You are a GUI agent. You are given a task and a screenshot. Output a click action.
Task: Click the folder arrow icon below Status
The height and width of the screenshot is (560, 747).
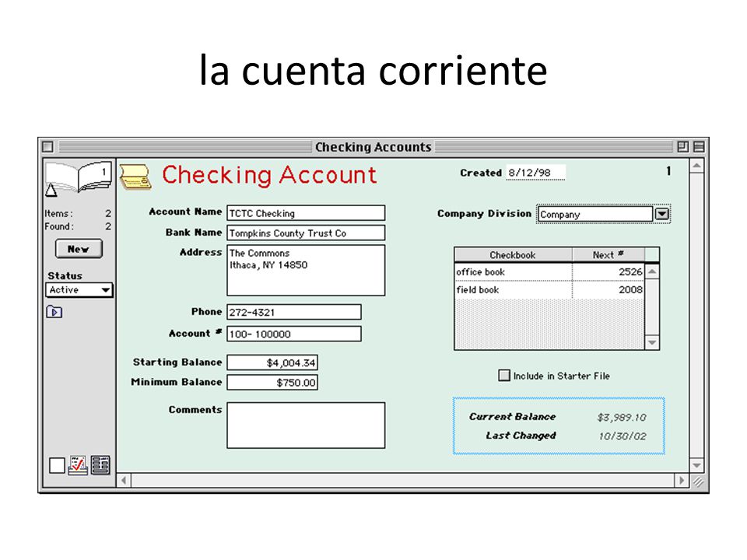(54, 312)
